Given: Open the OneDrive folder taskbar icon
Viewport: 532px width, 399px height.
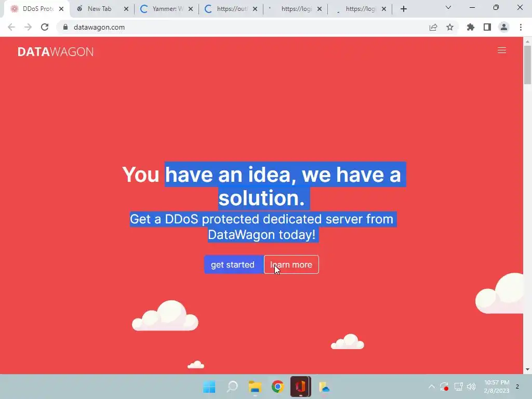Looking at the screenshot, I should coord(324,387).
